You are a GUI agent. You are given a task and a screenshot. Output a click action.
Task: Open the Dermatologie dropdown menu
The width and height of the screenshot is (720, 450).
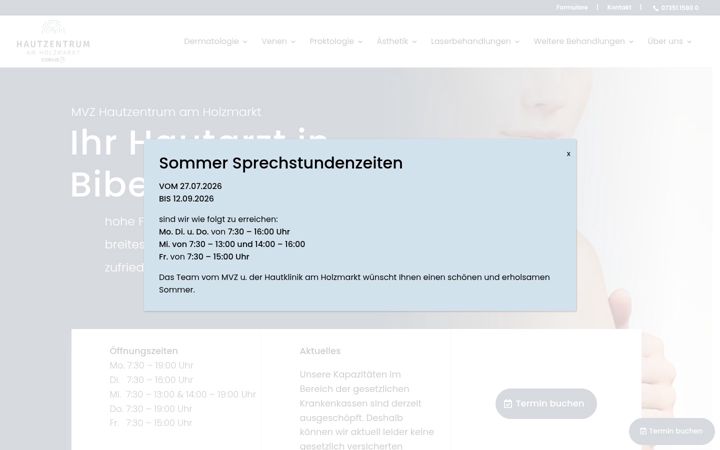click(215, 41)
